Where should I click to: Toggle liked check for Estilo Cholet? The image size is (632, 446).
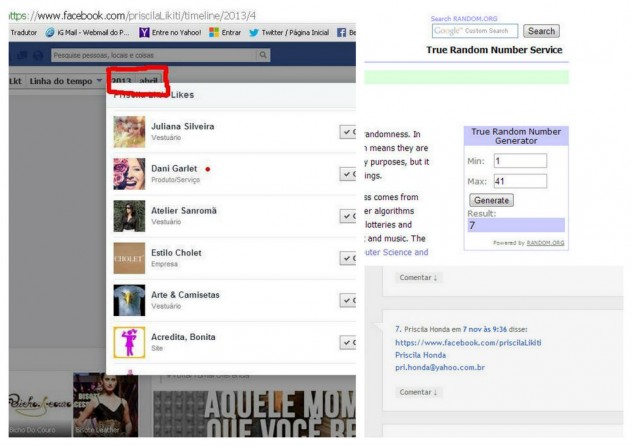pos(347,258)
